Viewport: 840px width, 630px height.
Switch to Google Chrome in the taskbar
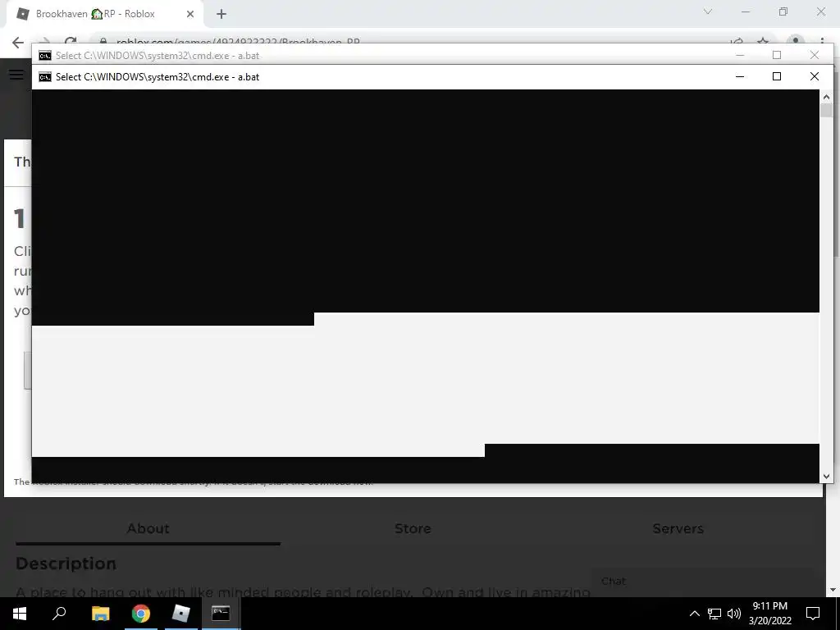point(141,614)
